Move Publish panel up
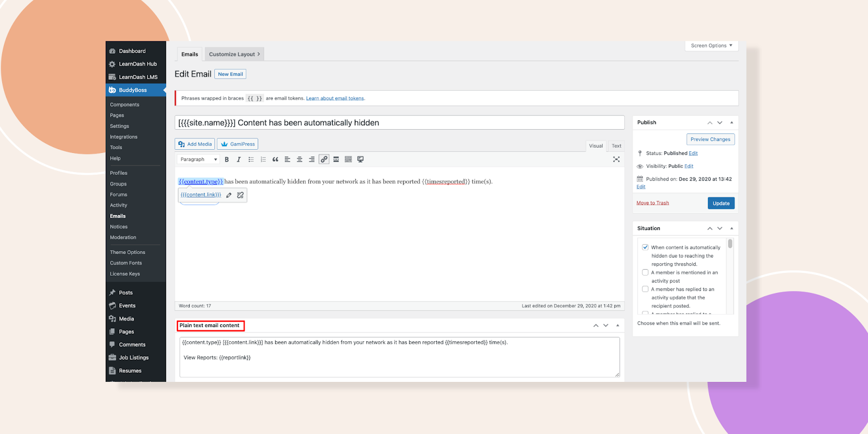 coord(710,123)
